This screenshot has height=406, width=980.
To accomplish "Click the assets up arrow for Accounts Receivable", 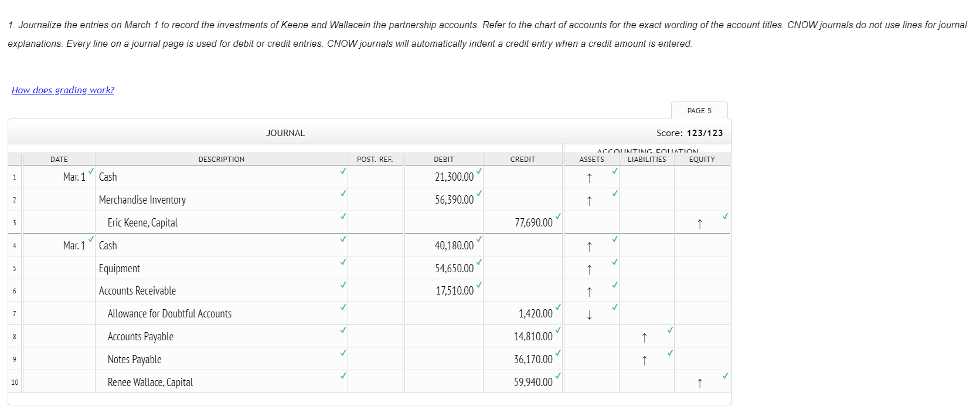I will (x=590, y=292).
